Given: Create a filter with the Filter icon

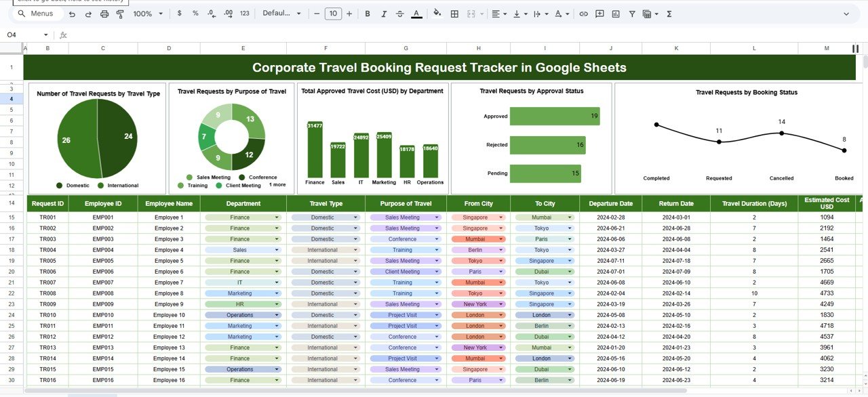Looking at the screenshot, I should pos(633,14).
